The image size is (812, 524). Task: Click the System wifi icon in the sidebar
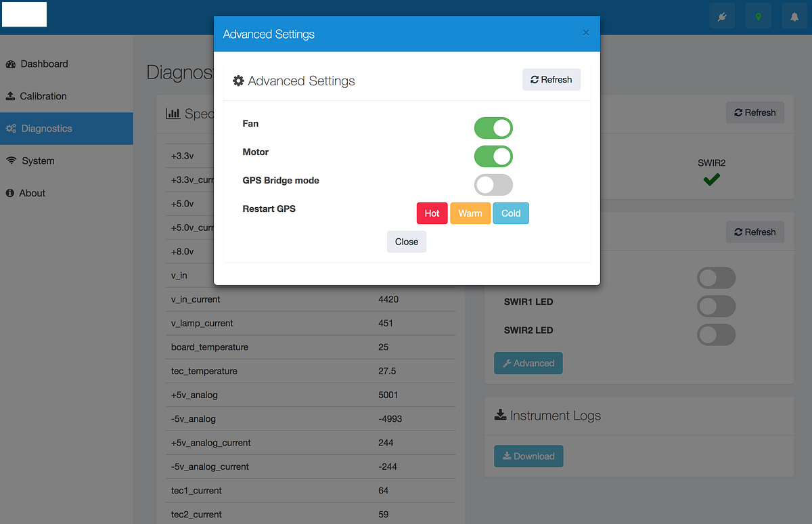(11, 160)
